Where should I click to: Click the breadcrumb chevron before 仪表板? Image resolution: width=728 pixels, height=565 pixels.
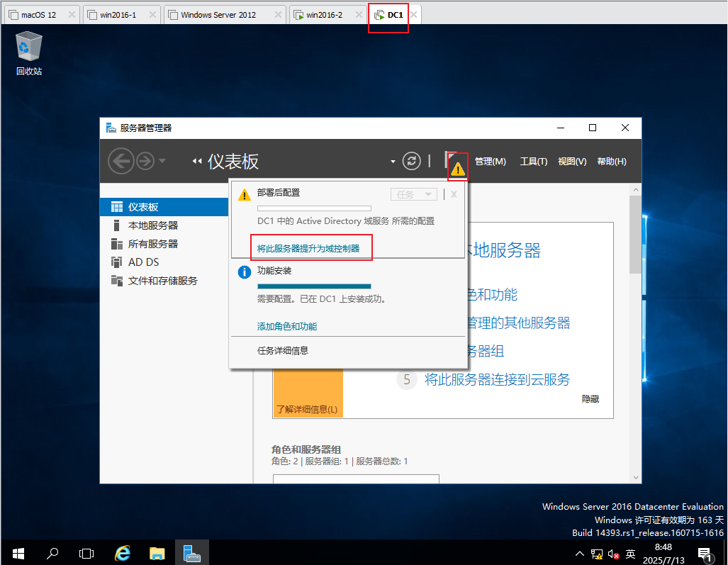click(x=197, y=161)
